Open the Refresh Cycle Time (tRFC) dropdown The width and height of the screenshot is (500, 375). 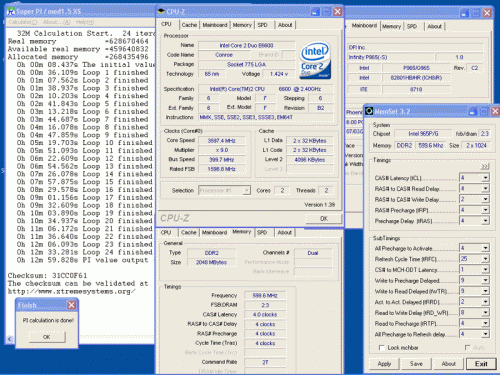[x=485, y=259]
